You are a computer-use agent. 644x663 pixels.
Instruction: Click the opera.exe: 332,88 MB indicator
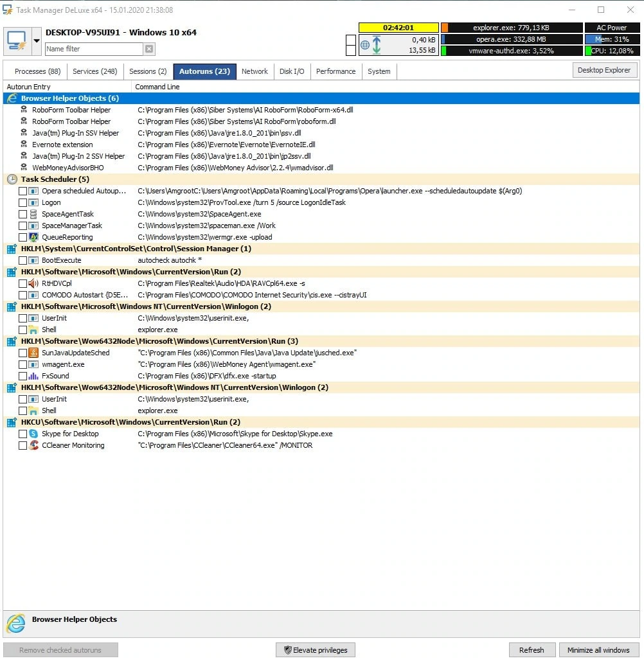tap(512, 39)
